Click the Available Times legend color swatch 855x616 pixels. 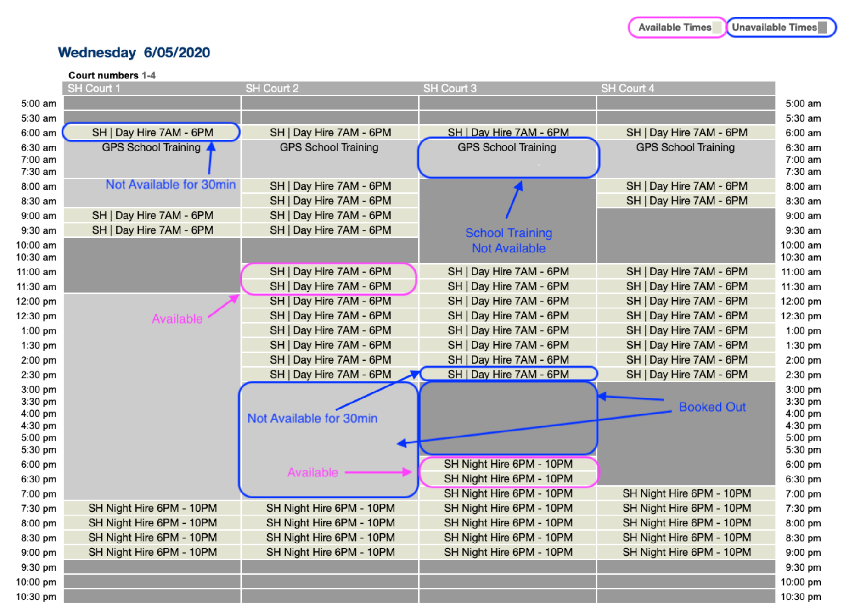pos(717,27)
